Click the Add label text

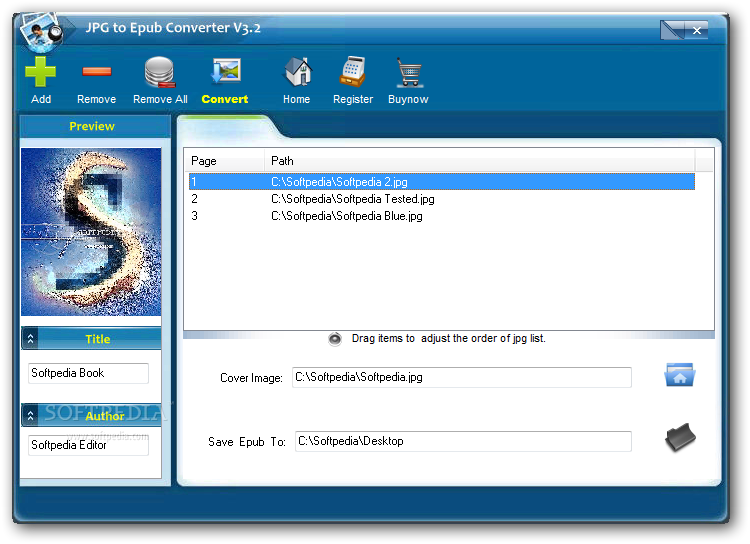click(41, 99)
